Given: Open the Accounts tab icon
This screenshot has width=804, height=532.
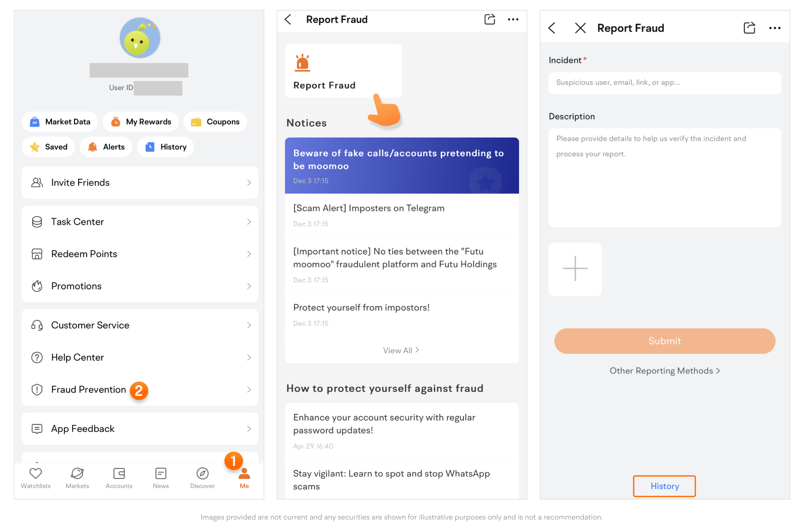Looking at the screenshot, I should click(119, 473).
